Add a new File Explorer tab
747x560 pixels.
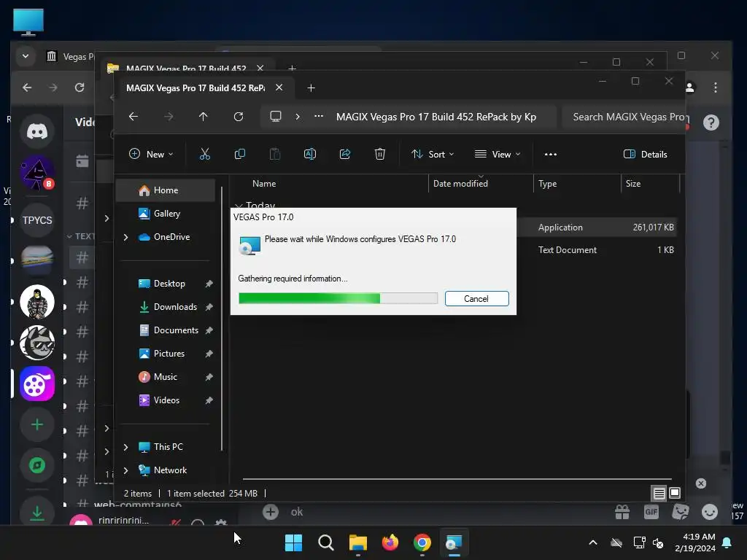pyautogui.click(x=311, y=87)
